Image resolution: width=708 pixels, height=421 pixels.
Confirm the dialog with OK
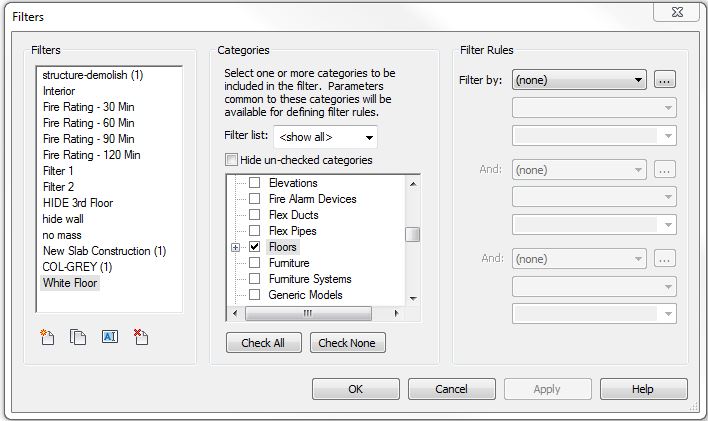(x=355, y=389)
